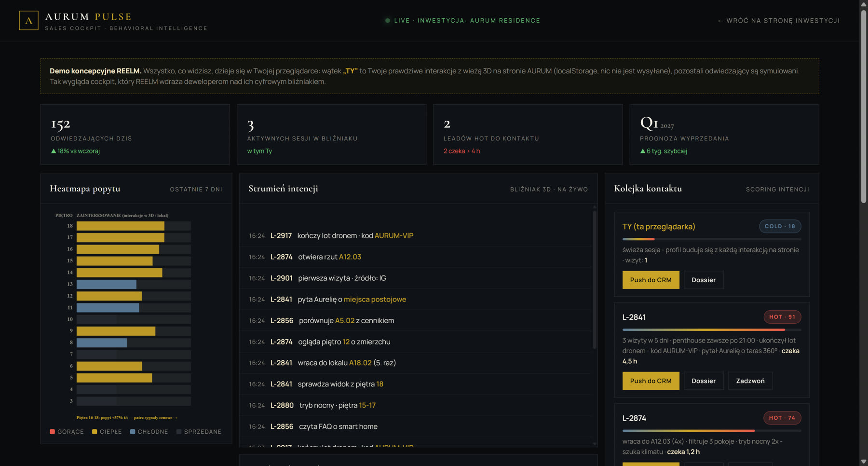Viewport: 868px width, 466px height.
Task: Click the stream row "tryb nocny · piętra 15-17"
Action: pyautogui.click(x=416, y=406)
